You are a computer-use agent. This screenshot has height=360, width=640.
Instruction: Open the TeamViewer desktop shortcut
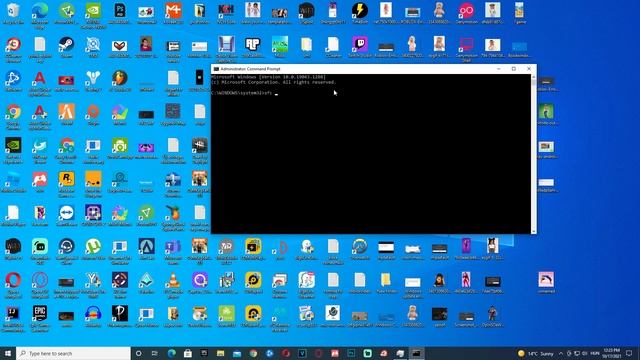click(x=66, y=216)
